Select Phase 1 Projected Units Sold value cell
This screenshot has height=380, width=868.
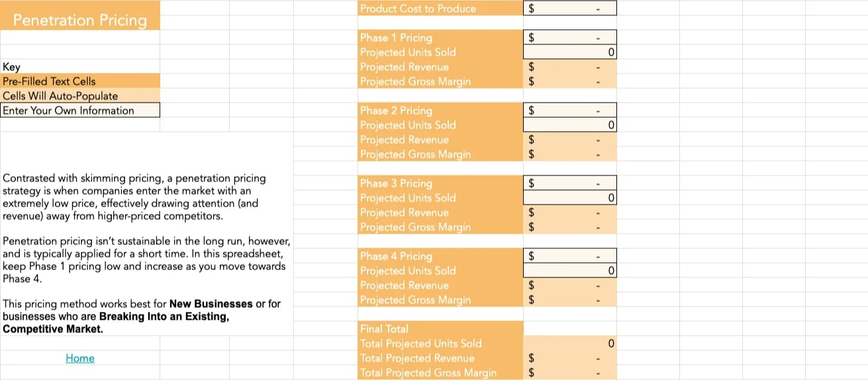[x=569, y=52]
